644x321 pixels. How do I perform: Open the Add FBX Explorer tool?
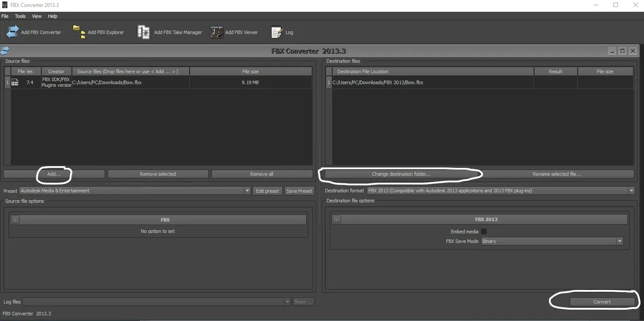pyautogui.click(x=79, y=32)
